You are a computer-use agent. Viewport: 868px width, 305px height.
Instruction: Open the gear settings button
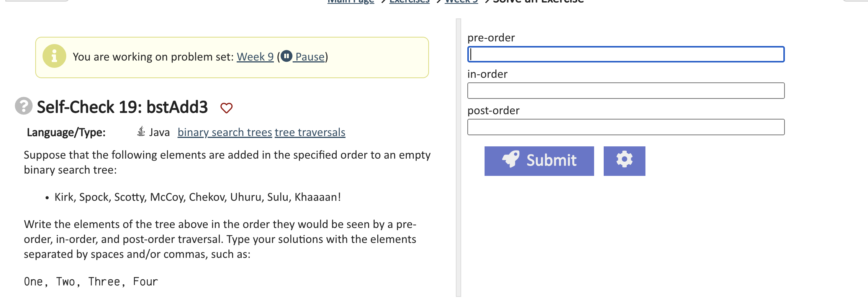pos(624,161)
